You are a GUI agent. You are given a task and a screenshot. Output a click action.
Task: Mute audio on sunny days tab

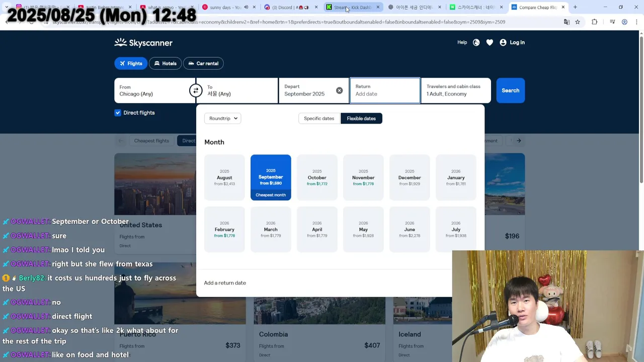click(246, 7)
